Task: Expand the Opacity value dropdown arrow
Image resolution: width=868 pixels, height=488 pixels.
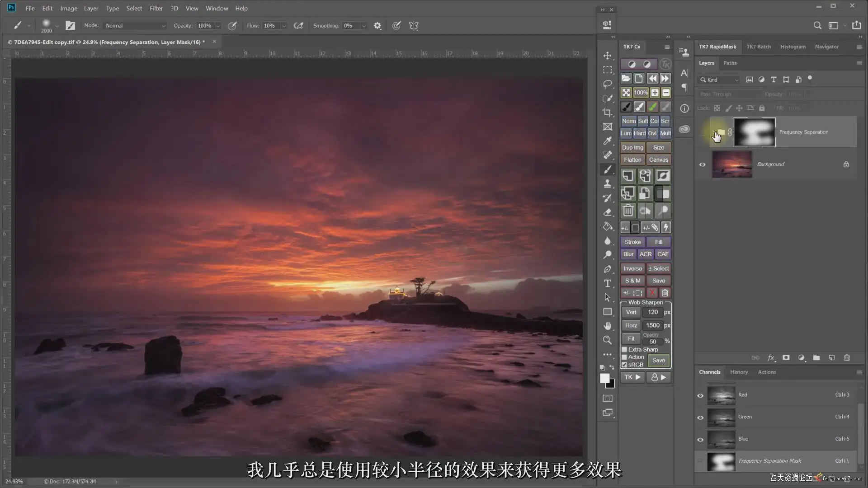Action: click(x=218, y=26)
